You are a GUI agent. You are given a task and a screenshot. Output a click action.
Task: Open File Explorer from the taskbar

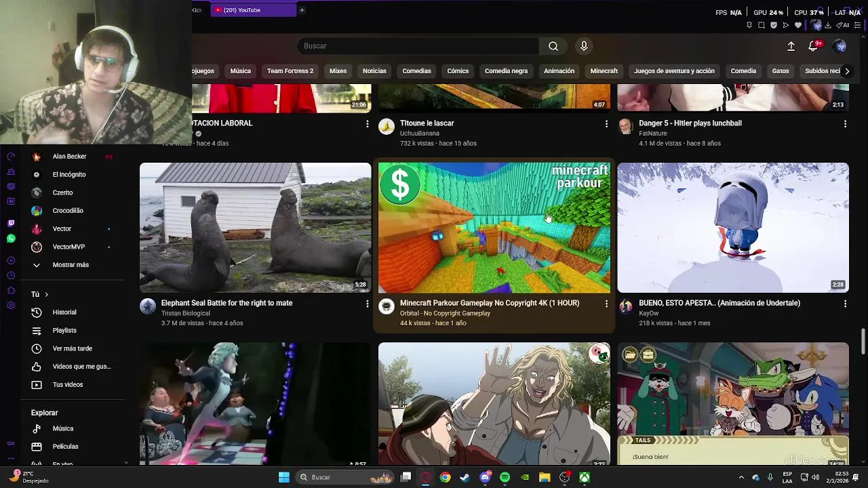click(x=545, y=477)
